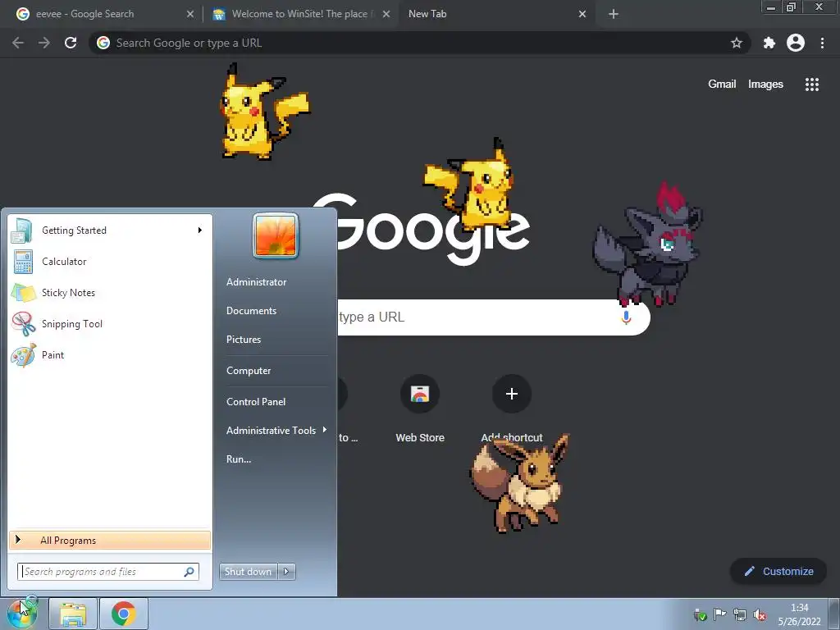Click the Chrome taskbar icon
840x630 pixels.
click(123, 614)
